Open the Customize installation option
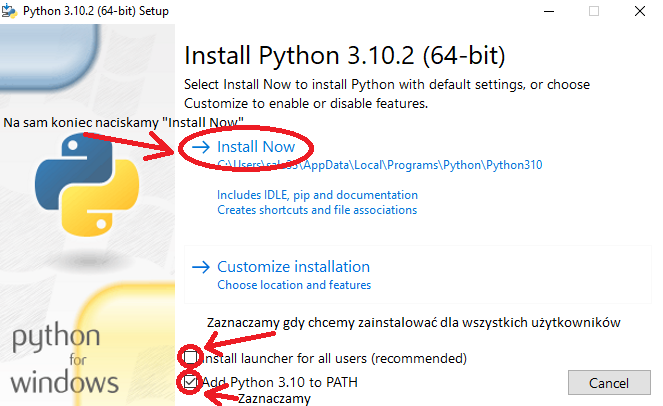663x406 pixels. (x=293, y=267)
